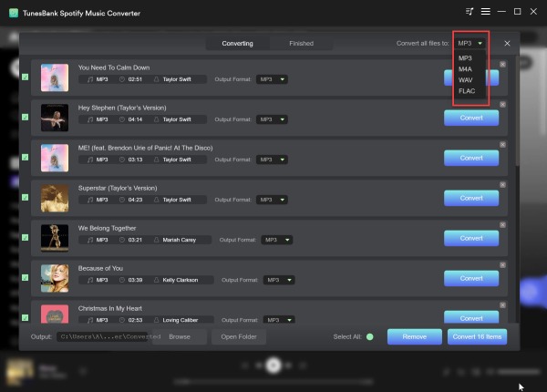Collapse the Convert all files to dropdown
547x392 pixels.
470,43
